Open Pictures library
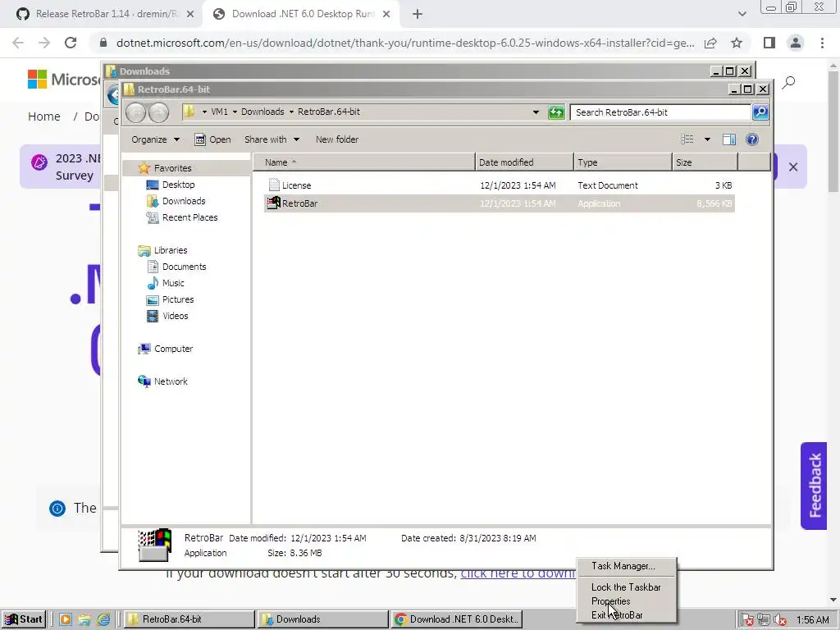 click(x=178, y=300)
